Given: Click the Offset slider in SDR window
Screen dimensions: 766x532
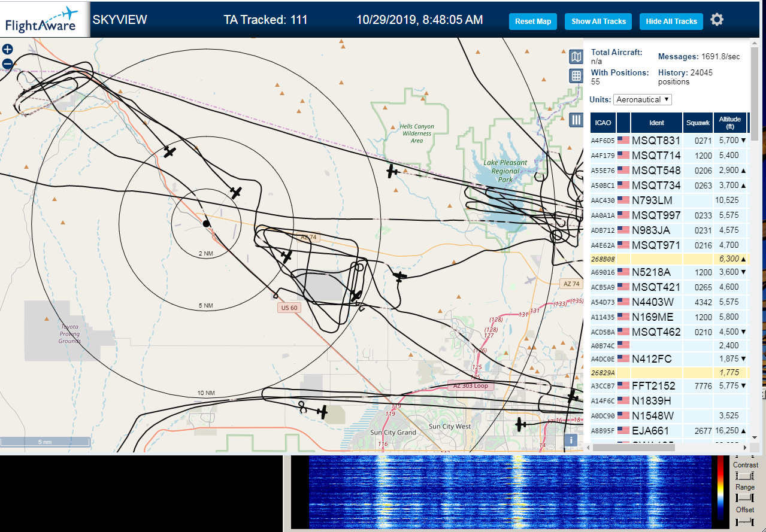Looking at the screenshot, I should pyautogui.click(x=744, y=522).
